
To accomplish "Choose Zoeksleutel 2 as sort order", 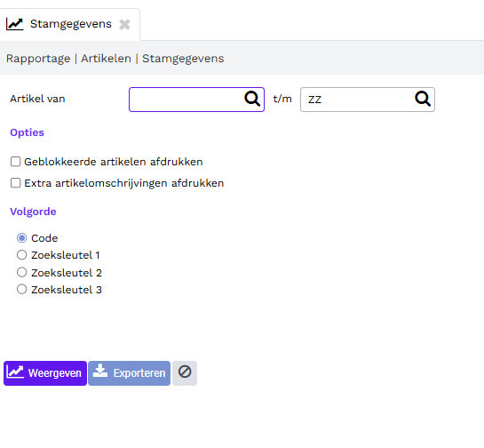I will [21, 272].
